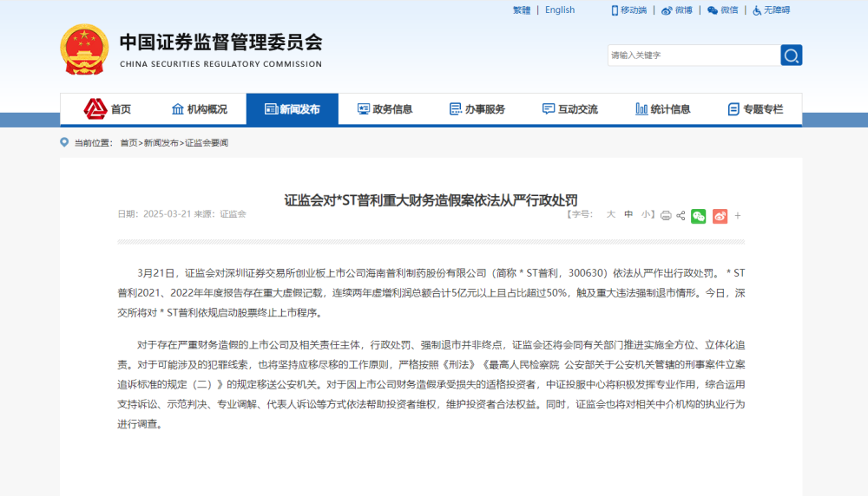Click the CSRC national emblem logo
Image resolution: width=868 pixels, height=496 pixels.
coord(84,49)
